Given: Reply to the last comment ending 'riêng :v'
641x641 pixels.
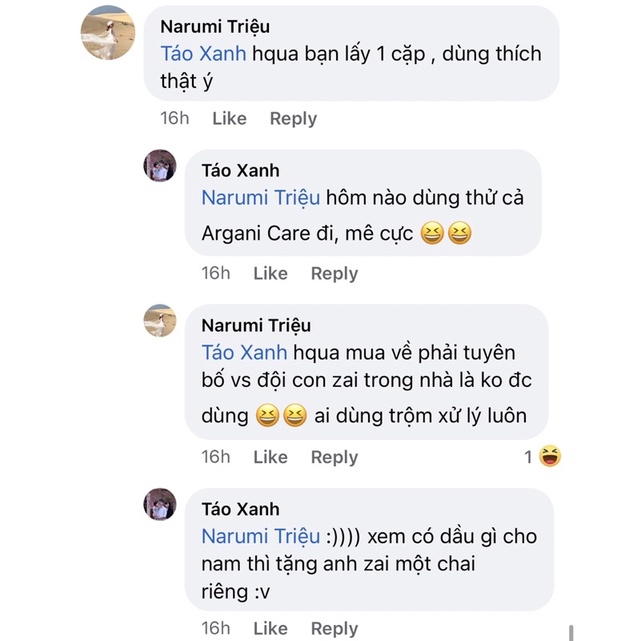Looking at the screenshot, I should click(x=334, y=628).
